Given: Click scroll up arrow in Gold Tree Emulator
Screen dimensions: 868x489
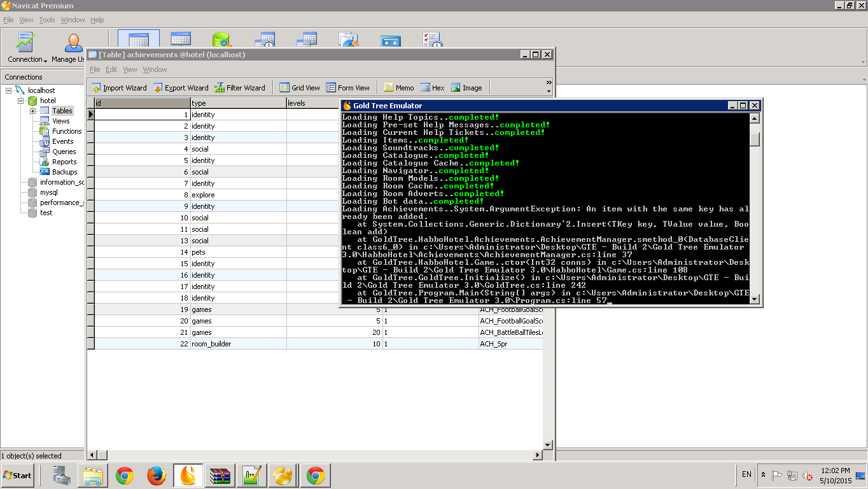Looking at the screenshot, I should click(x=755, y=118).
